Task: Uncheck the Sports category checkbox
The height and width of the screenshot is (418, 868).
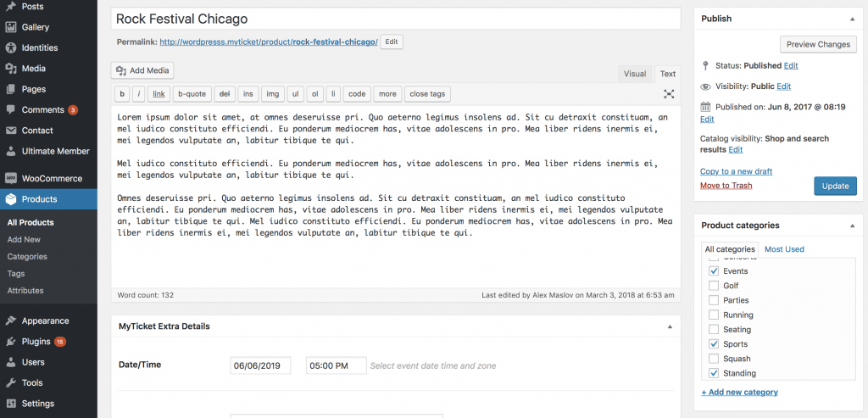Action: [x=714, y=344]
